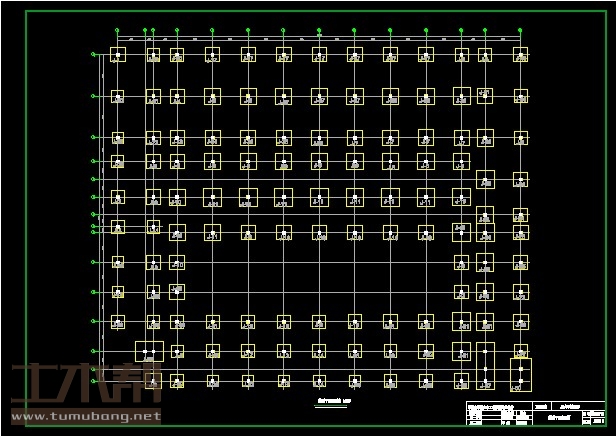The image size is (616, 436).
Task: Select the second footing in the rightmost column
Action: tap(520, 97)
